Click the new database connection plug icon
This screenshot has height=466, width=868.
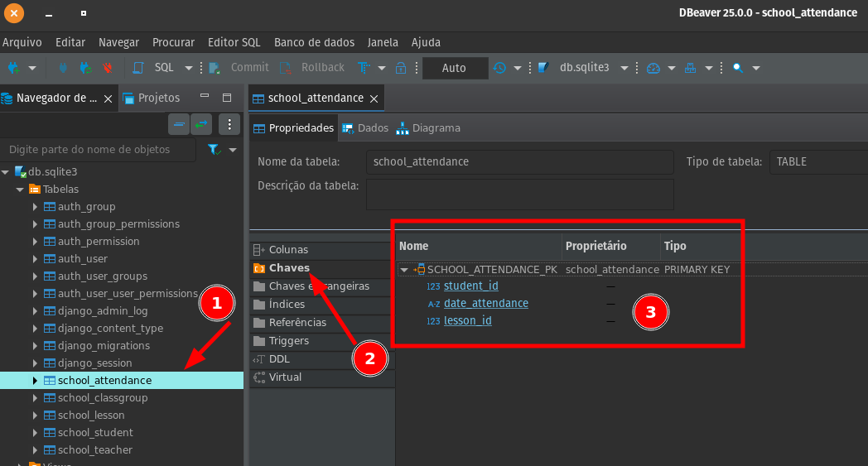pos(13,68)
